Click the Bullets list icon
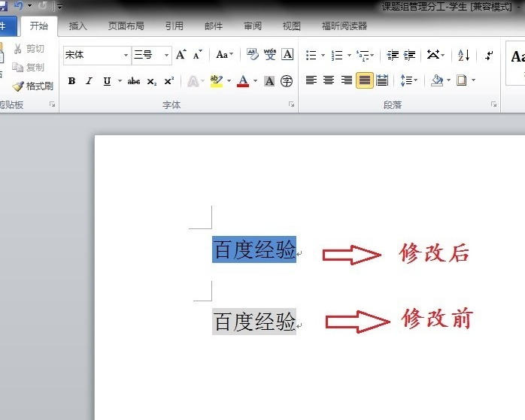The height and width of the screenshot is (420, 525). (311, 55)
